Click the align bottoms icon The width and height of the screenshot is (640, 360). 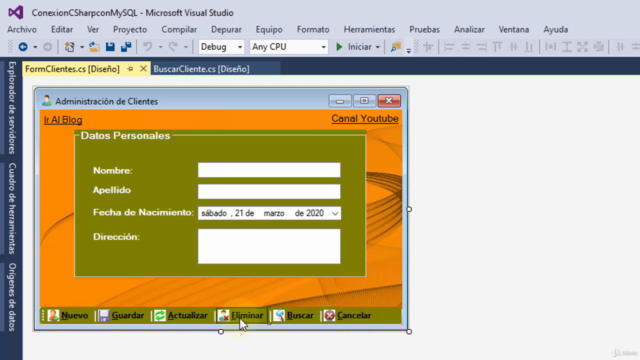pyautogui.click(x=529, y=47)
